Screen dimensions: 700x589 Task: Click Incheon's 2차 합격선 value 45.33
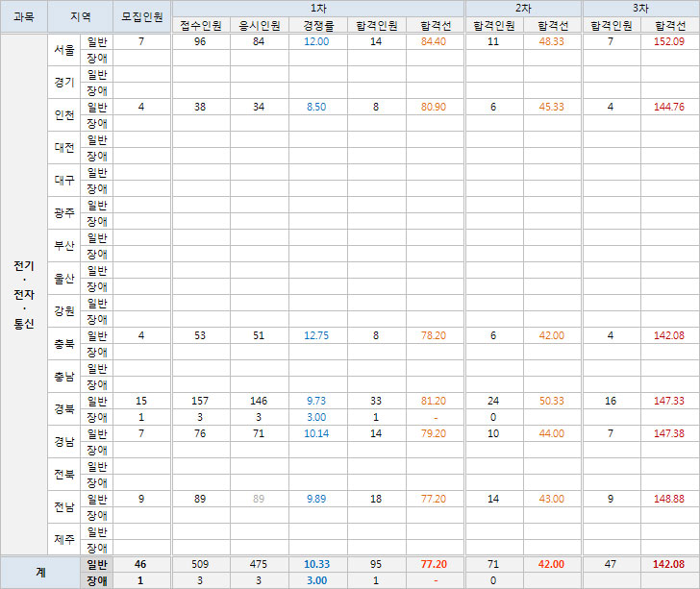551,107
